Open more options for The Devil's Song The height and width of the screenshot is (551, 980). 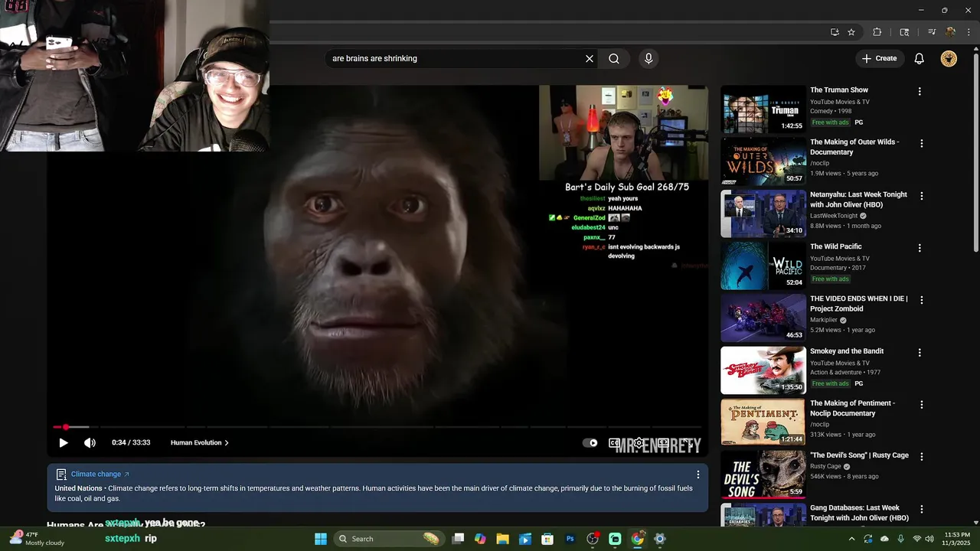click(921, 457)
